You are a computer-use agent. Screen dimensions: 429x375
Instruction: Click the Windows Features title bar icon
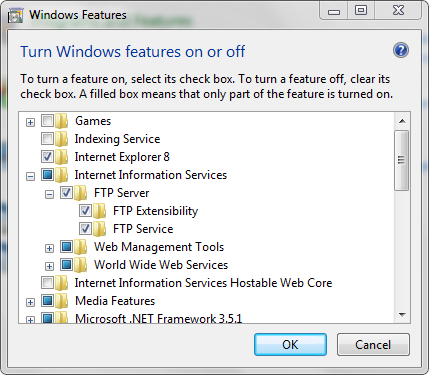pyautogui.click(x=15, y=15)
